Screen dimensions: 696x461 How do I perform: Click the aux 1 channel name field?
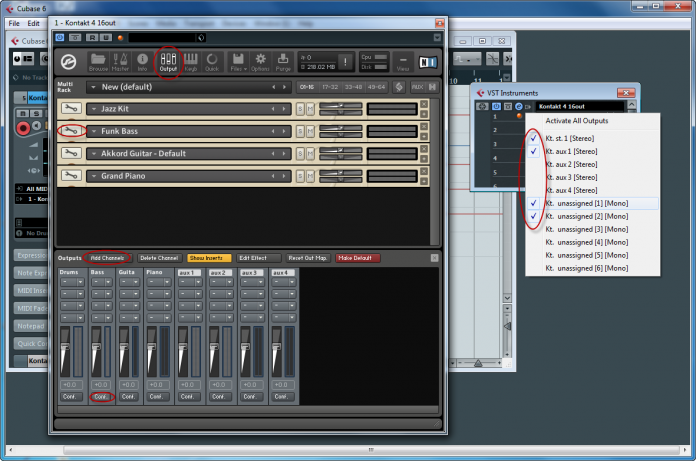[190, 272]
